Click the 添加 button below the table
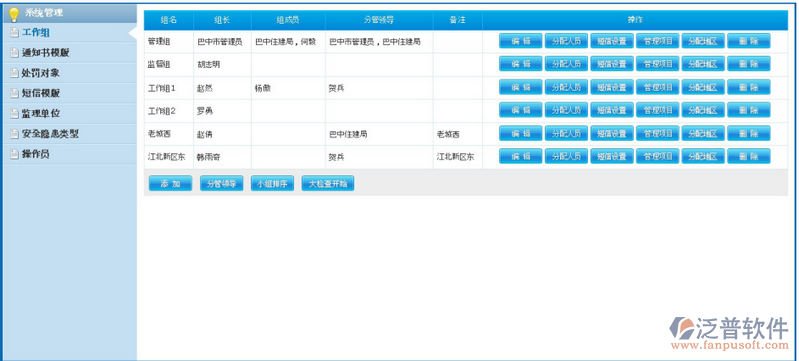The width and height of the screenshot is (799, 361). pyautogui.click(x=170, y=184)
